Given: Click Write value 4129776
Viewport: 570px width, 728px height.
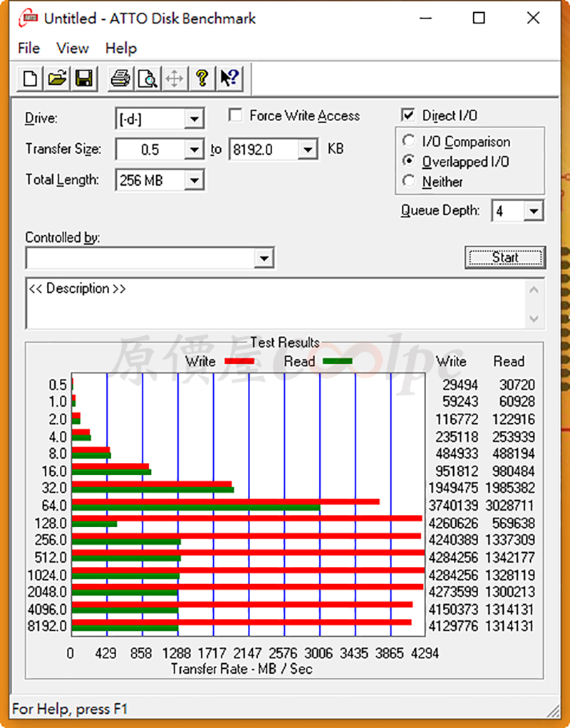Looking at the screenshot, I should [x=453, y=626].
